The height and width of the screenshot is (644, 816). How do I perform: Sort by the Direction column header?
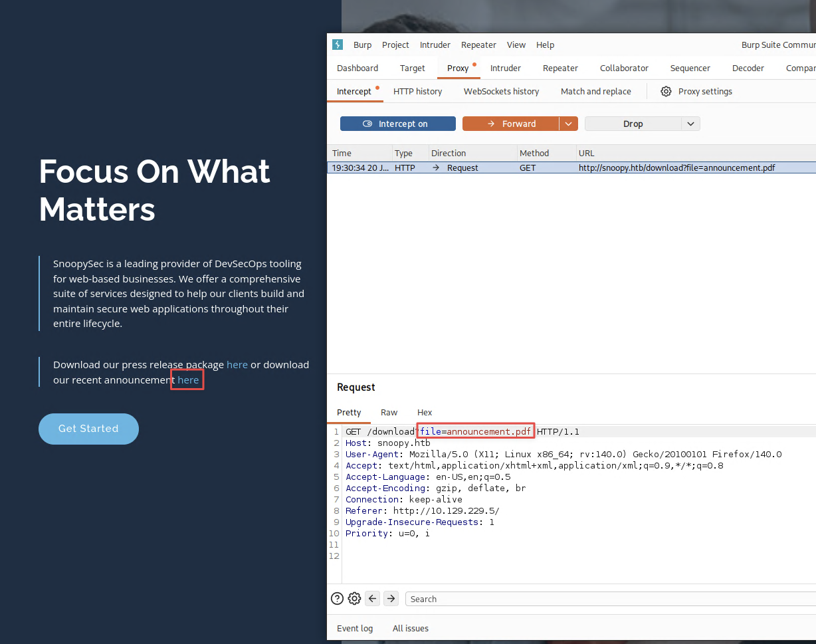[x=472, y=153]
